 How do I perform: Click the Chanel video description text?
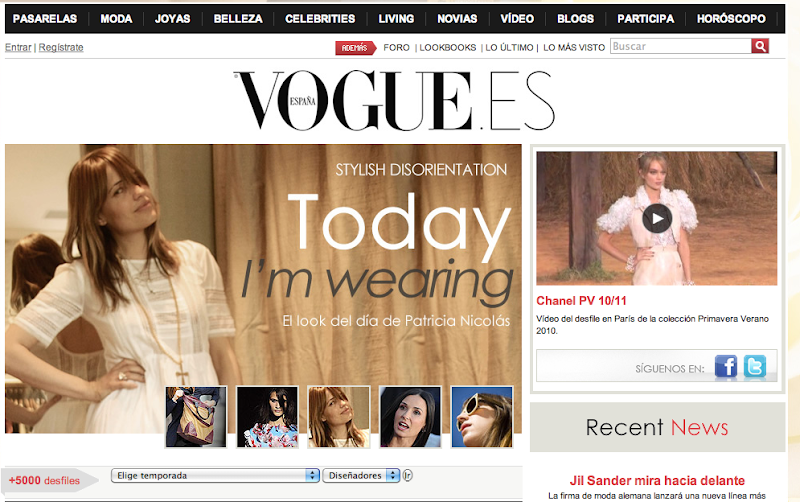(653, 324)
